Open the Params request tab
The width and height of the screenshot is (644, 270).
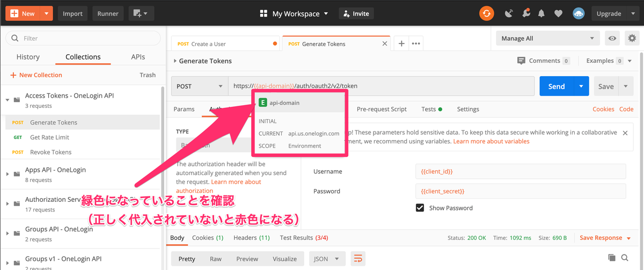click(184, 109)
